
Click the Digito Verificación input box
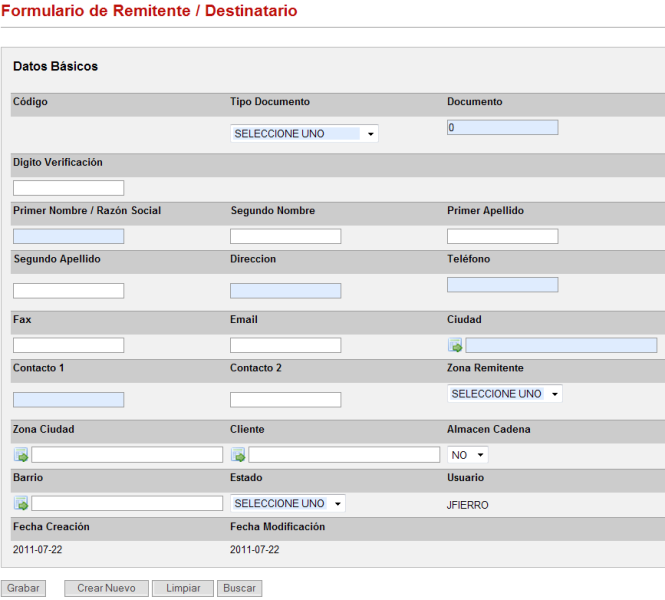68,188
